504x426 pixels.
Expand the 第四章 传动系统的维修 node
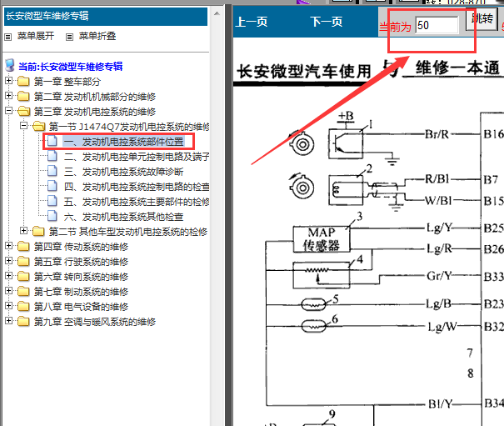pyautogui.click(x=8, y=245)
